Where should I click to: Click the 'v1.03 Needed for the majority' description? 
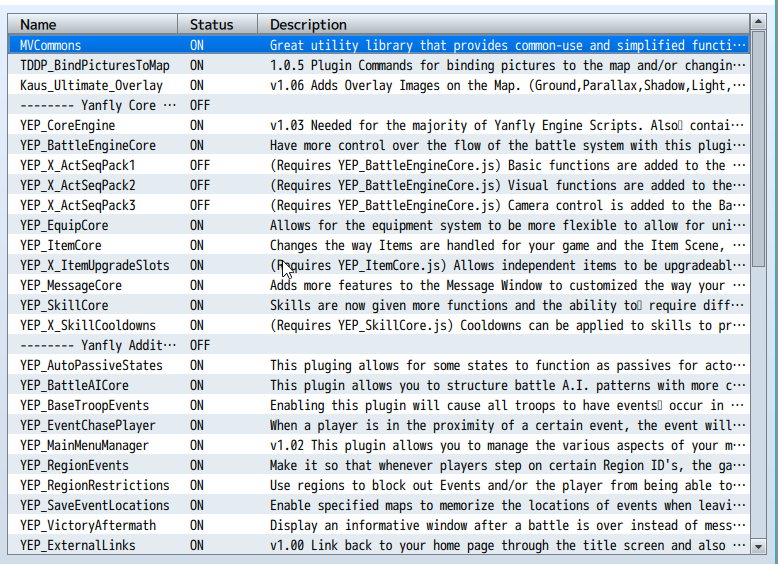tap(508, 125)
